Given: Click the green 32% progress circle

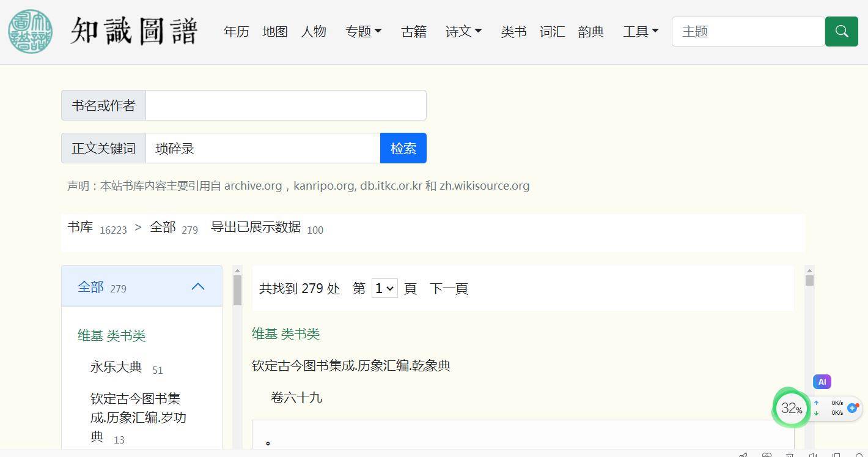Looking at the screenshot, I should [x=791, y=407].
